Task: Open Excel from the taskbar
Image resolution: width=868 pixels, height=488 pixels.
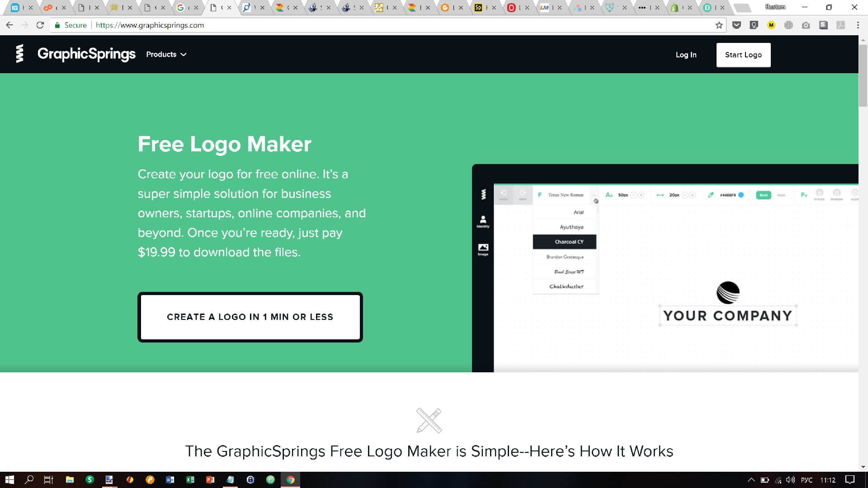Action: pyautogui.click(x=190, y=480)
